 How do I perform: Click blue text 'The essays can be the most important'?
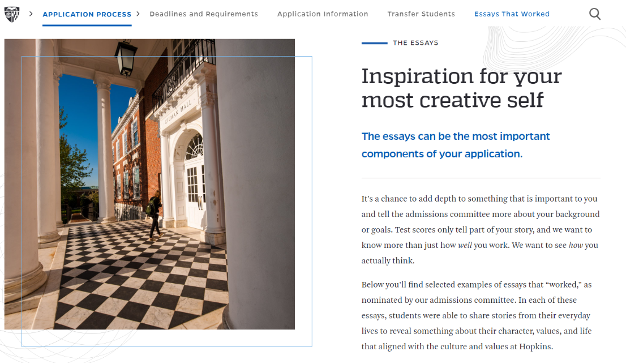click(x=456, y=136)
